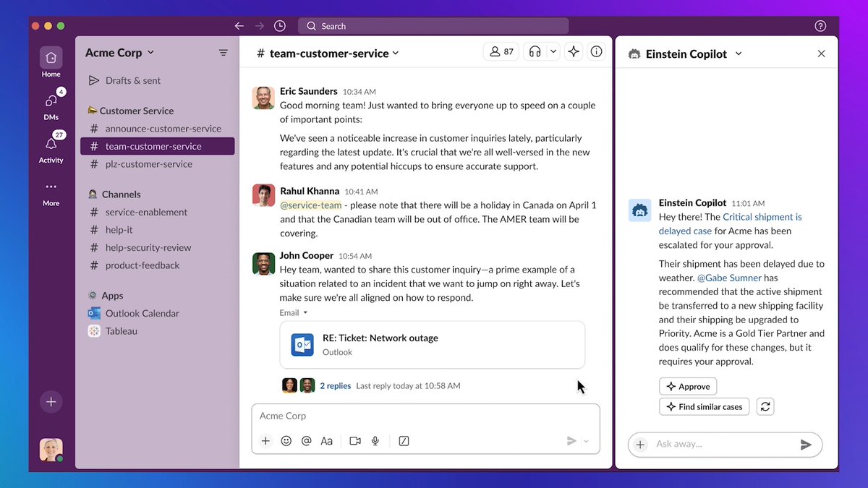Collapse the Channels section

click(x=114, y=194)
